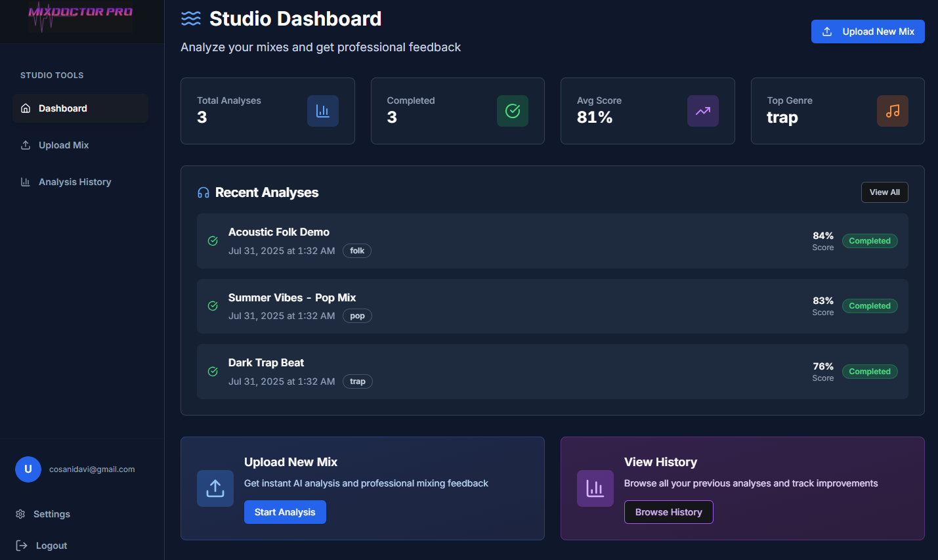Click the Completed badge for Summer Vibes
Image resolution: width=938 pixels, height=560 pixels.
coord(870,306)
